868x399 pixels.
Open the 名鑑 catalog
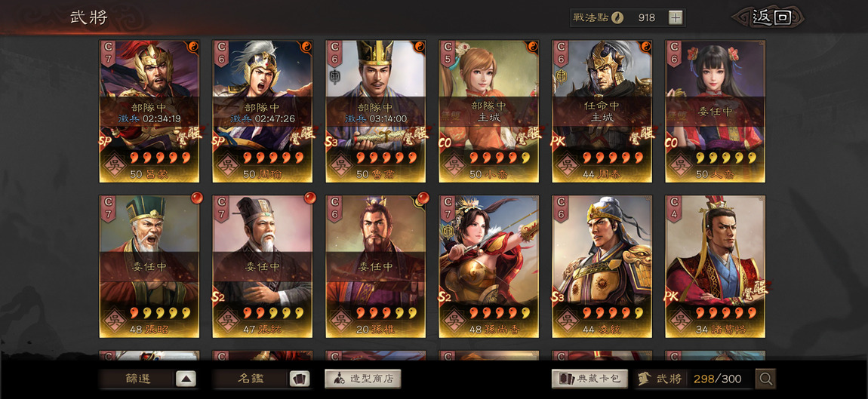[x=251, y=379]
